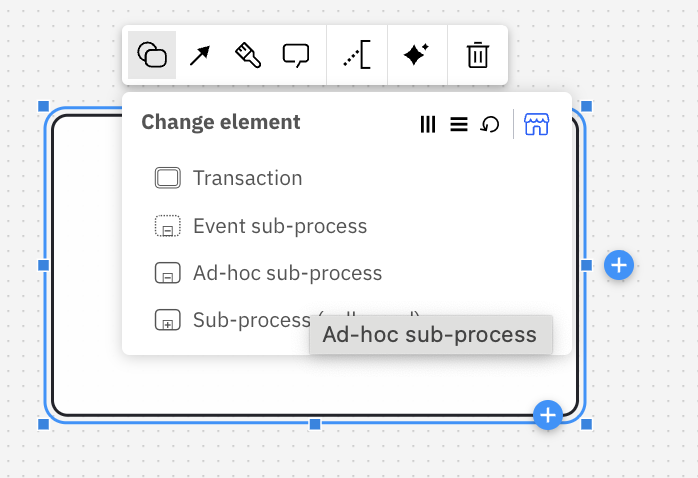Viewport: 698px width, 478px height.
Task: Click the comment speech bubble icon
Action: tap(296, 55)
